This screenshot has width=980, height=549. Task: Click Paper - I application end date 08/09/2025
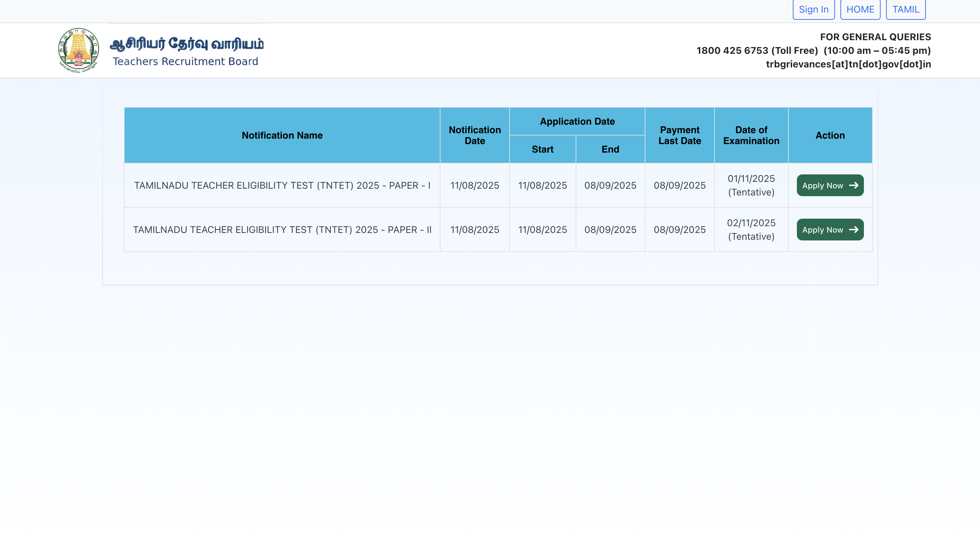610,185
